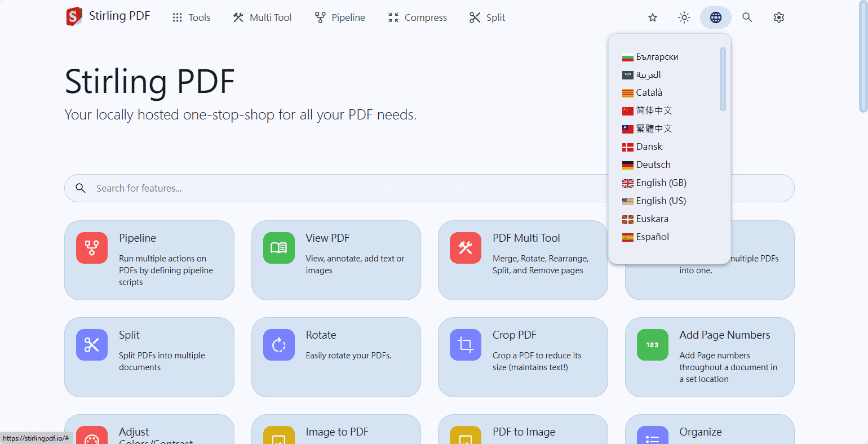
Task: Open the PDF to Image card title
Action: point(524,432)
